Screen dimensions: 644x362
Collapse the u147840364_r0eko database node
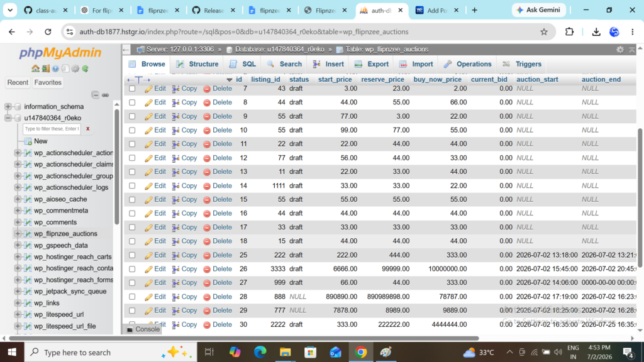click(x=8, y=118)
